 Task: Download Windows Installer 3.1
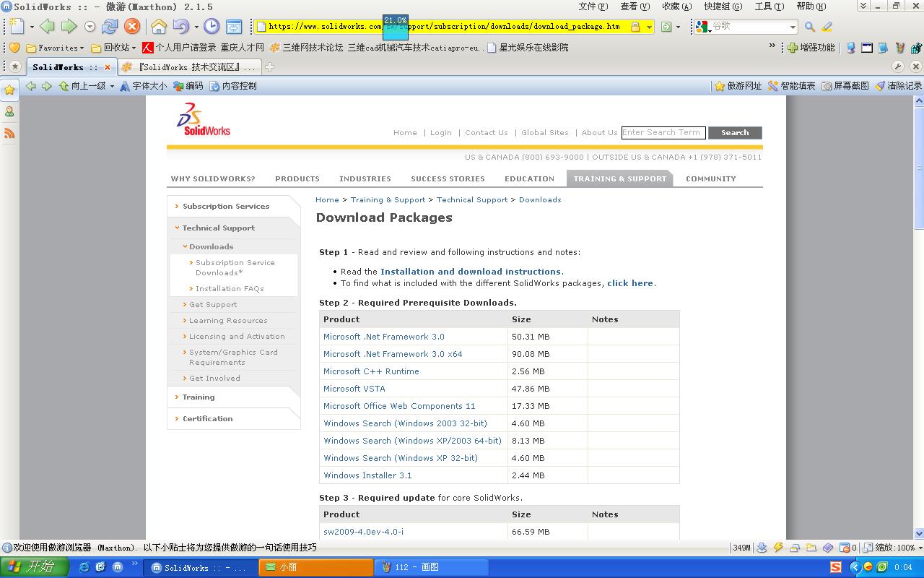[x=367, y=475]
